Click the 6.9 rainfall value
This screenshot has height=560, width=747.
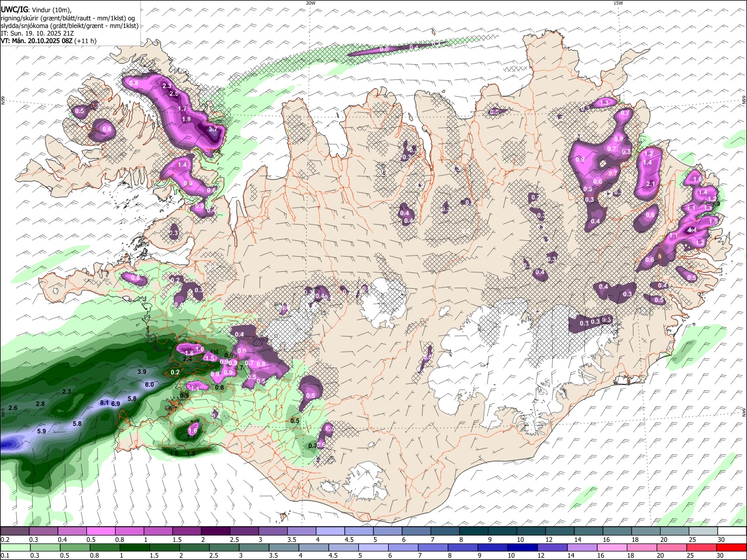tap(116, 404)
